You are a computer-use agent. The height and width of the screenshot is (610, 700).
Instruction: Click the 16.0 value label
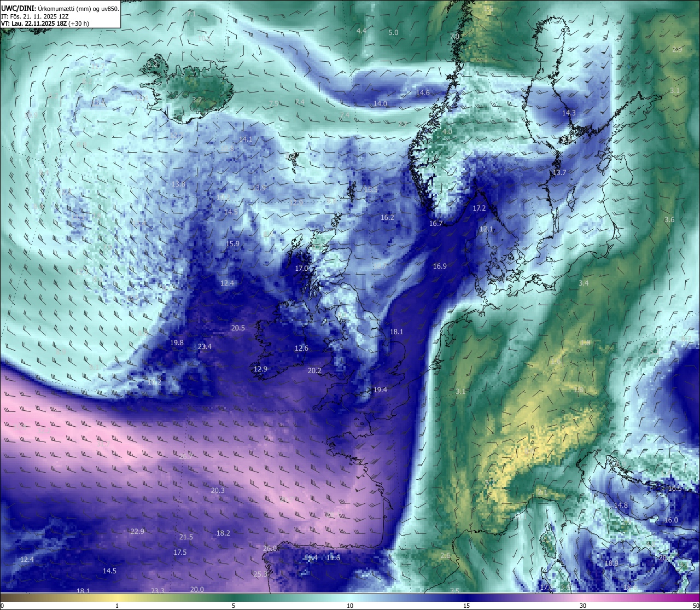[x=671, y=520]
